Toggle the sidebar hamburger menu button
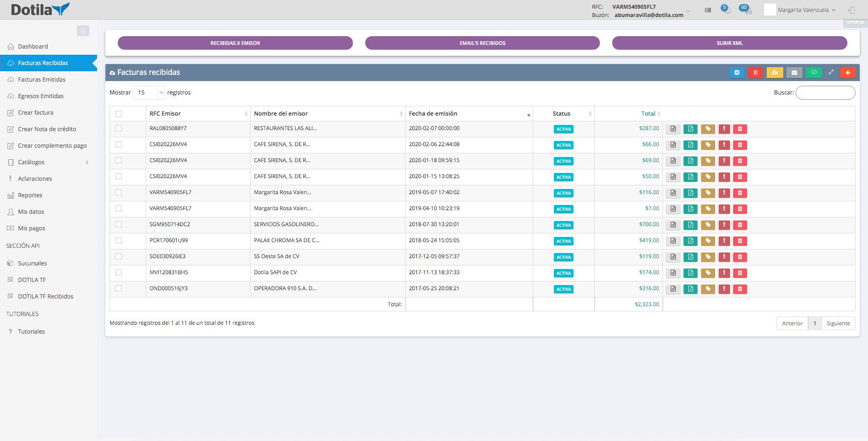Viewport: 868px width, 441px height. coord(83,31)
